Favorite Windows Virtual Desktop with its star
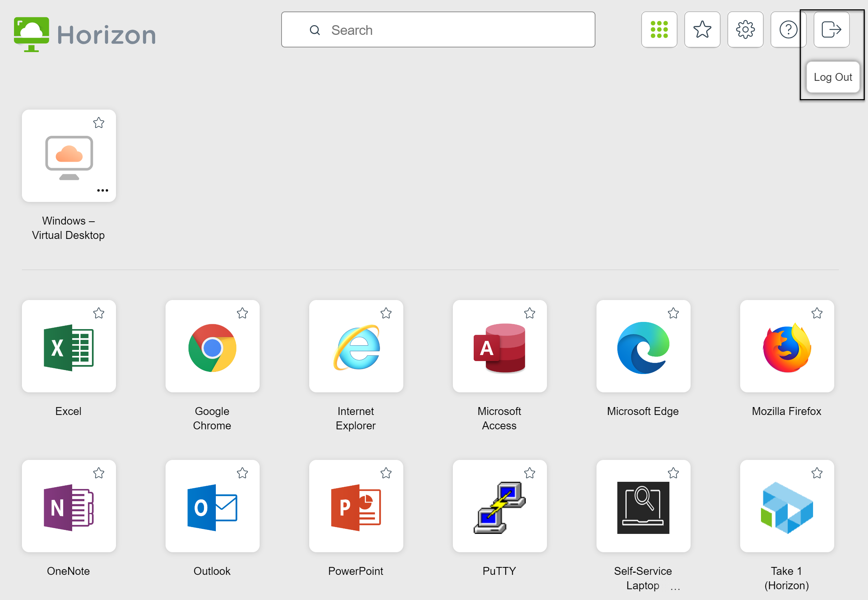 (99, 123)
